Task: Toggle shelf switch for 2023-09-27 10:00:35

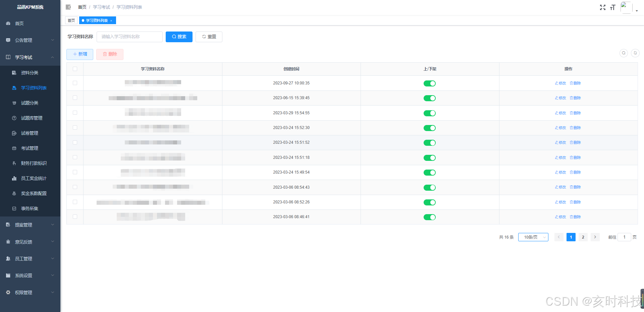Action: pyautogui.click(x=430, y=83)
